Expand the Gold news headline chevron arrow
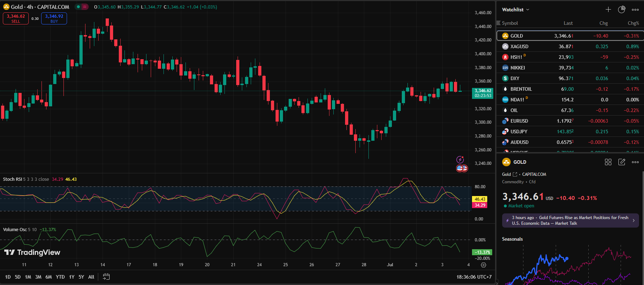644x285 pixels. (634, 220)
